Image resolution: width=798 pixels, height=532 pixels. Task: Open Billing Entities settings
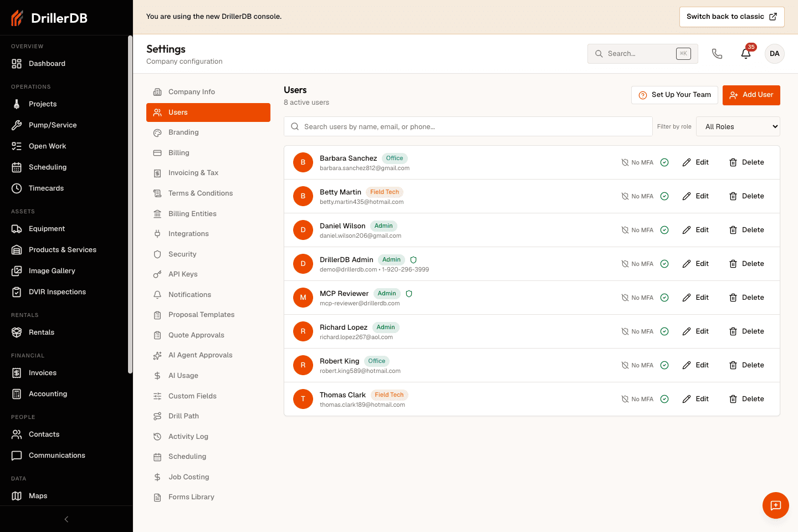click(x=208, y=214)
